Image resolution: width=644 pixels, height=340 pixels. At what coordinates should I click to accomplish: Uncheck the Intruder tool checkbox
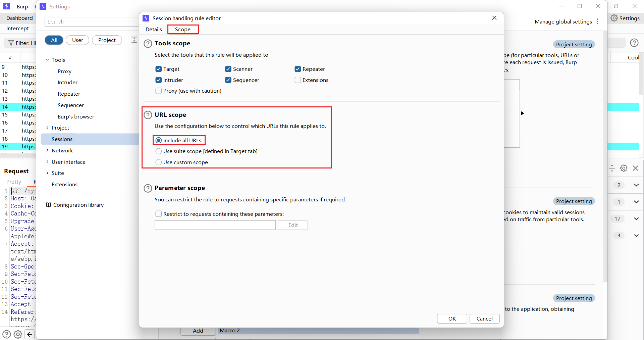[x=159, y=80]
